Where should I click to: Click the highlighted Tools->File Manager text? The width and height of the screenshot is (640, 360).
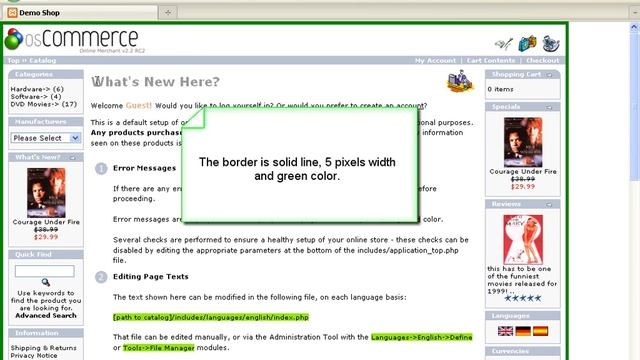(159, 348)
